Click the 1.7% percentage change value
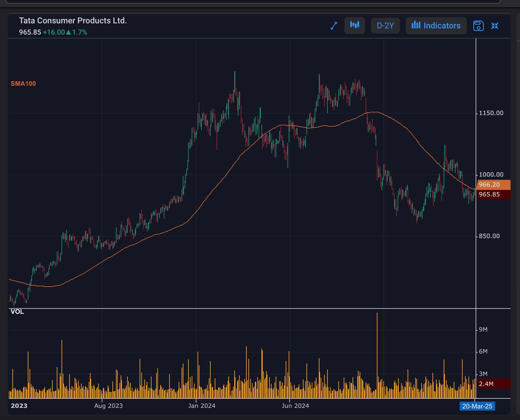Screen dimensions: 520x420 coord(80,32)
